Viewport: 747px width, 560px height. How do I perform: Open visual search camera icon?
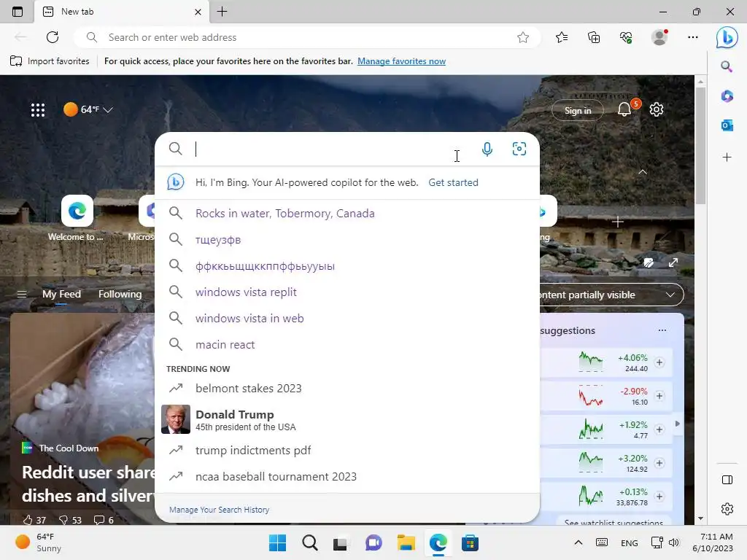pyautogui.click(x=519, y=149)
